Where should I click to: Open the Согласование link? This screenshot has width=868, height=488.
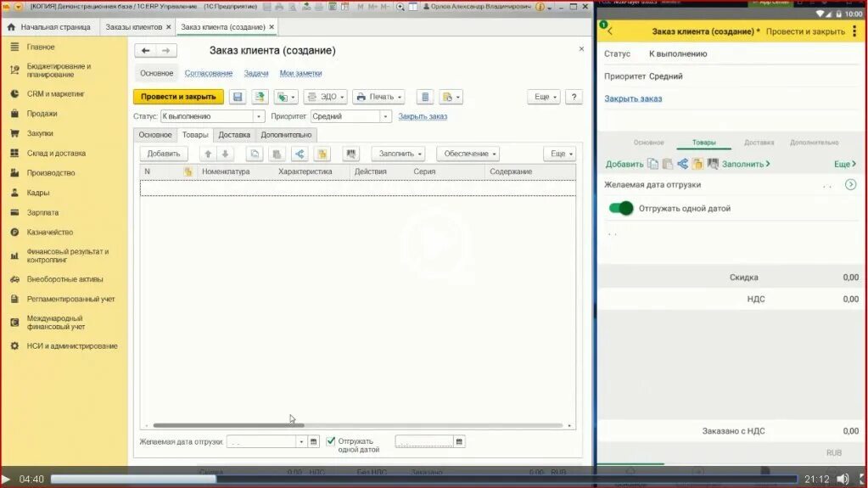[209, 73]
